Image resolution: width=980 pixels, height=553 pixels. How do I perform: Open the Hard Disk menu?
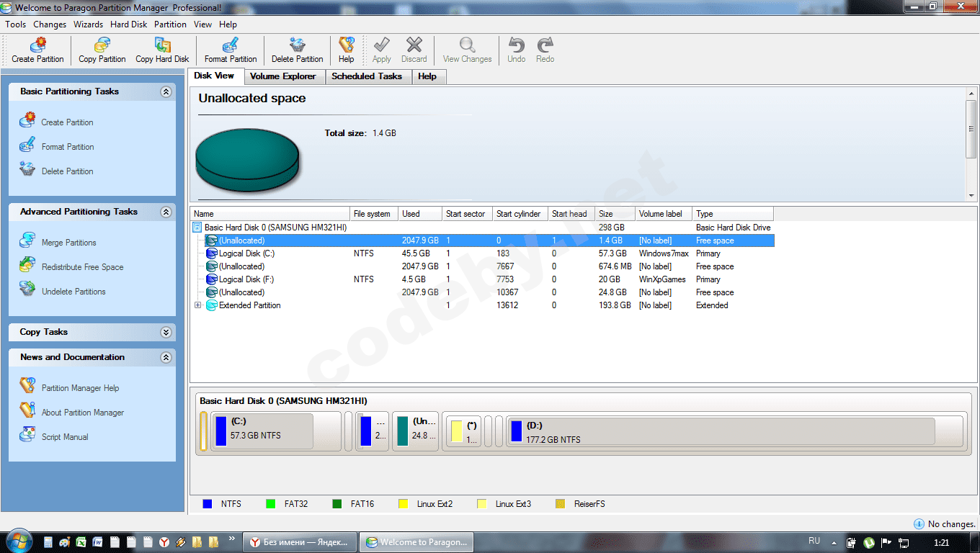(x=129, y=24)
